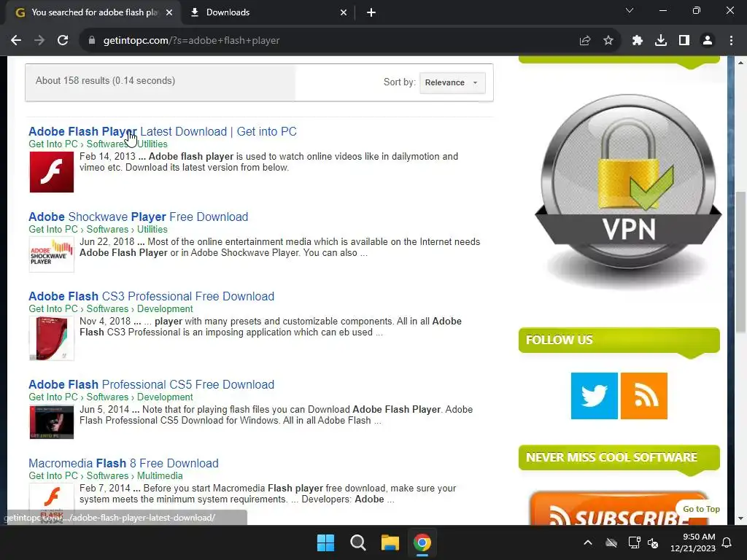Click the VPN padlock advertisement

(x=628, y=190)
